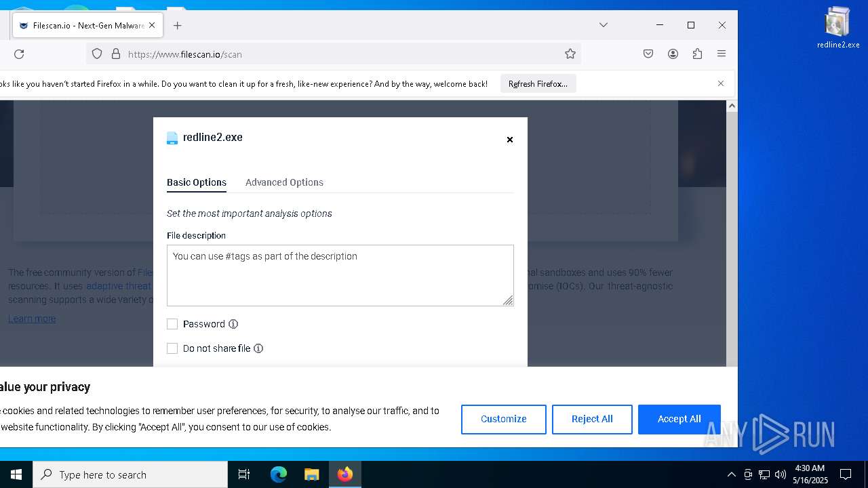
Task: Enable the Password checkbox
Action: pos(172,324)
